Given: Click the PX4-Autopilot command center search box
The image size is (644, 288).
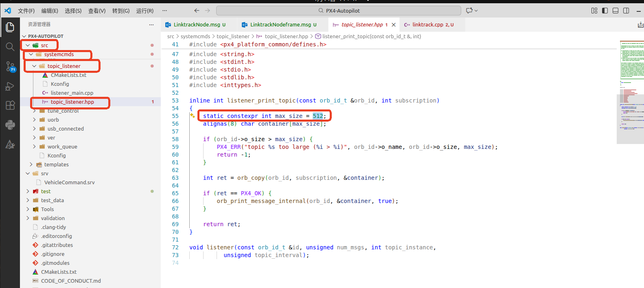Looking at the screenshot, I should pyautogui.click(x=338, y=11).
